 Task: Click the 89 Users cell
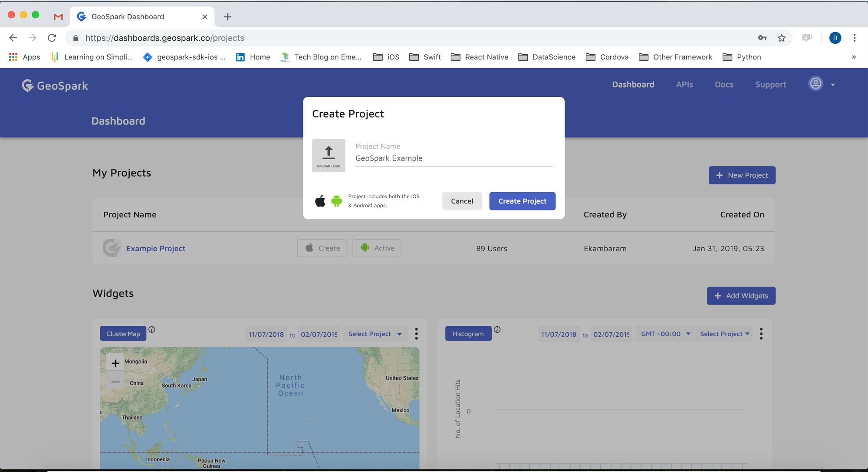tap(491, 249)
